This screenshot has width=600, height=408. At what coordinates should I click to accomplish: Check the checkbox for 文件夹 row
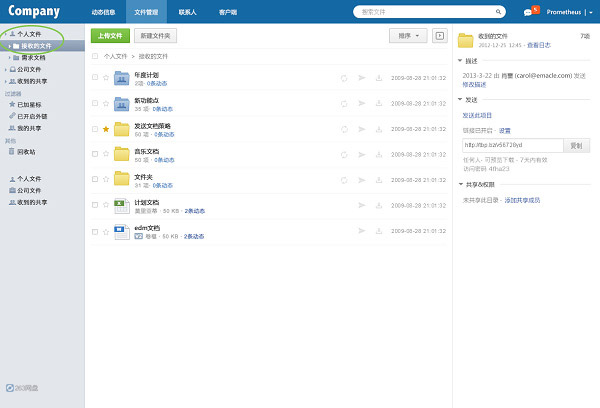[x=95, y=180]
